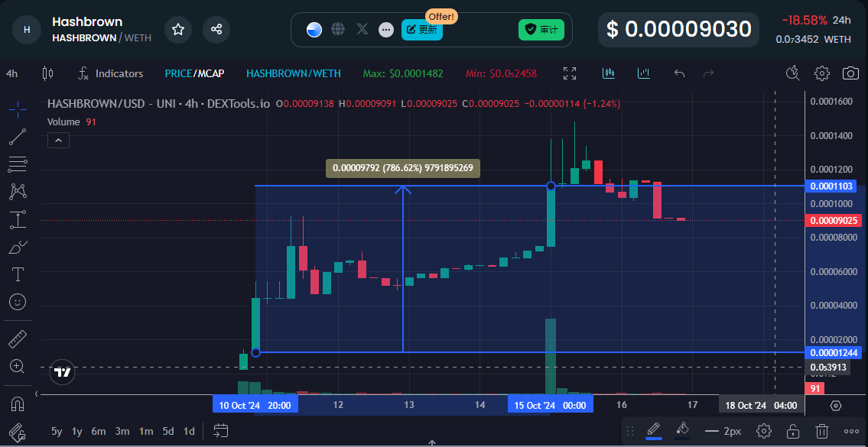This screenshot has width=868, height=447.
Task: Change drawing line color with pencil swatch
Action: (x=654, y=430)
